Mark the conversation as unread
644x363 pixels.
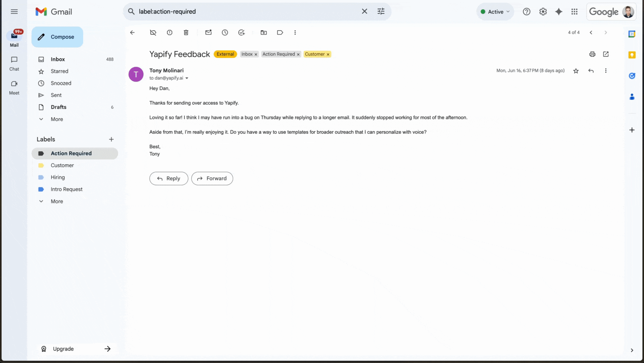coord(208,32)
